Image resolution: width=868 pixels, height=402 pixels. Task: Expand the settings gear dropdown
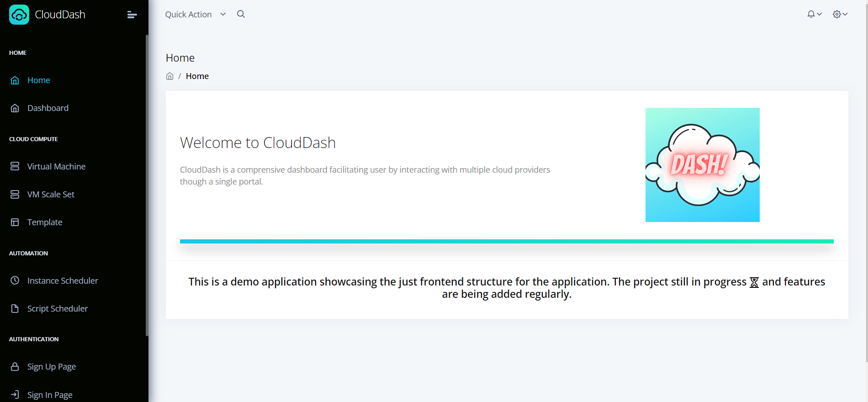click(840, 14)
